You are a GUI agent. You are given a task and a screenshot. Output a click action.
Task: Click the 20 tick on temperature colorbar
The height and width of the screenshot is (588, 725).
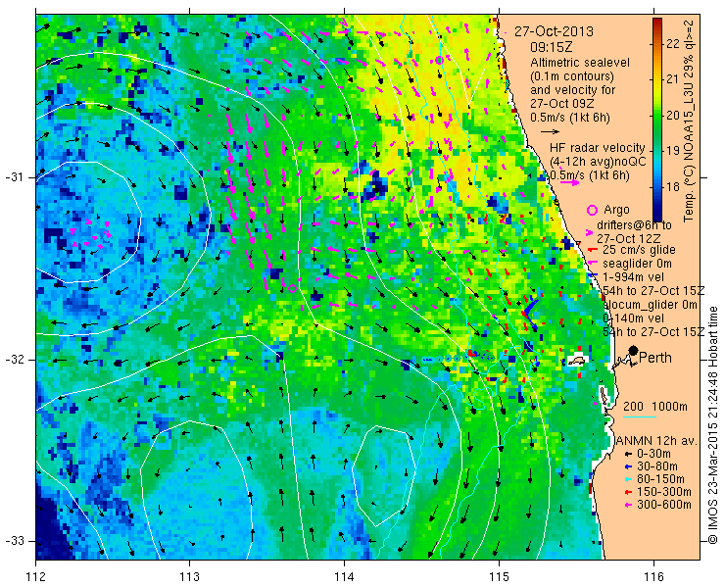673,116
